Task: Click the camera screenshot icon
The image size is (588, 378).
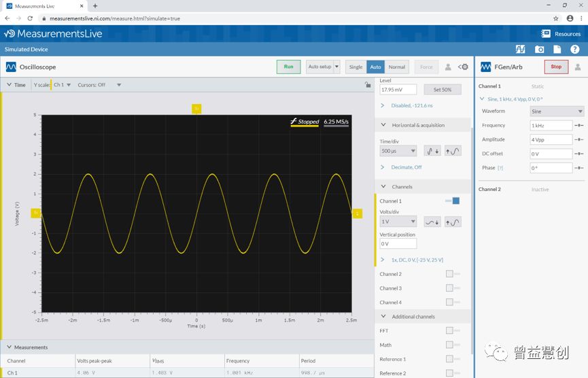Action: [539, 50]
